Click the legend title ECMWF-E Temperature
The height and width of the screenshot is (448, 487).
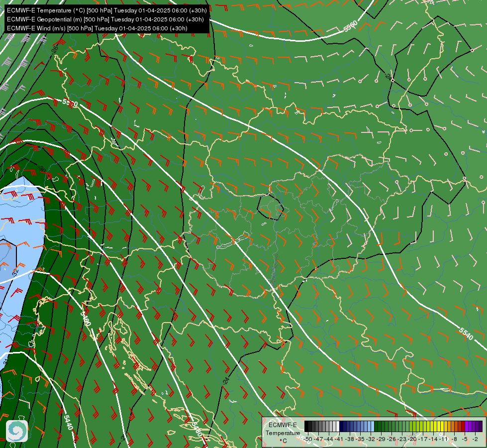point(283,429)
